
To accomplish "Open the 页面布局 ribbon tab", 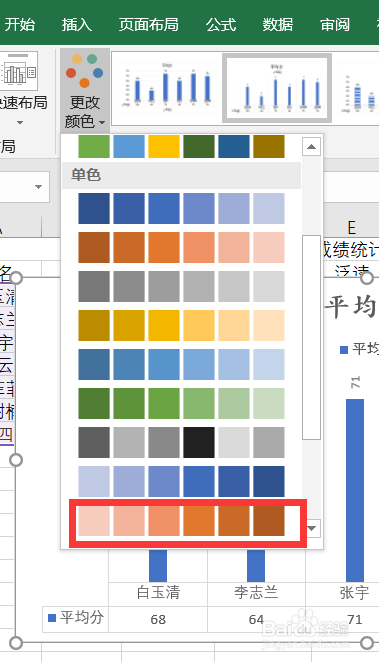I will tap(148, 24).
